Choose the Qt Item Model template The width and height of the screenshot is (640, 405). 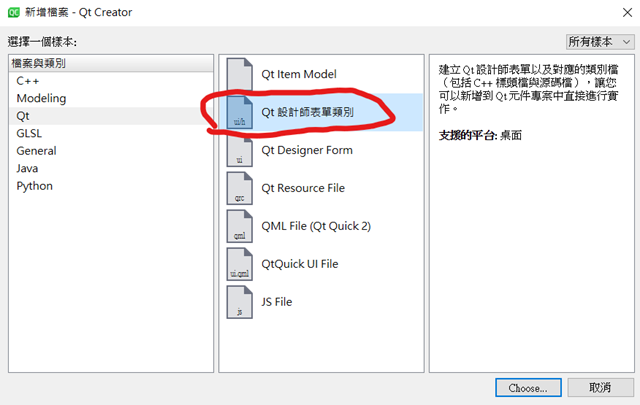321,74
